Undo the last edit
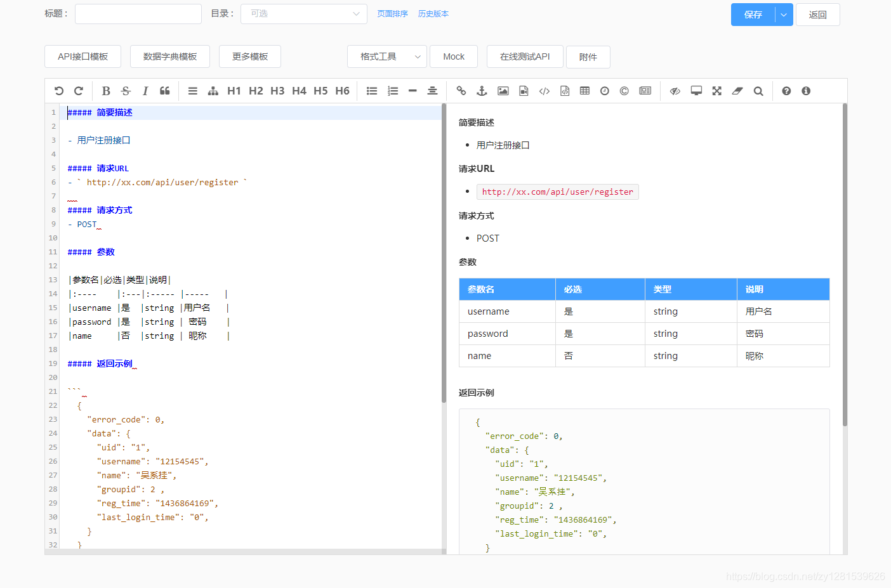Viewport: 891px width, 588px height. tap(59, 91)
